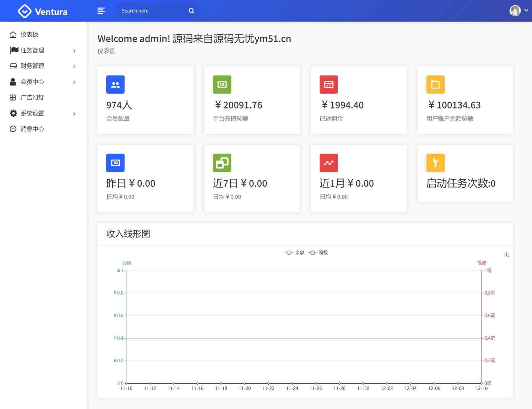The width and height of the screenshot is (532, 409).
Task: Open the 系统设置 gear icon
Action: click(13, 113)
